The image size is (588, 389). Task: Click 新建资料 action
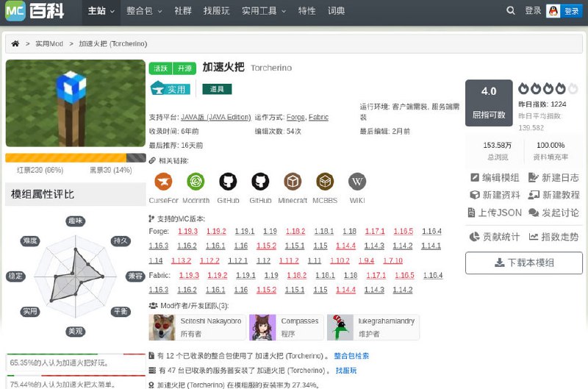tap(495, 195)
